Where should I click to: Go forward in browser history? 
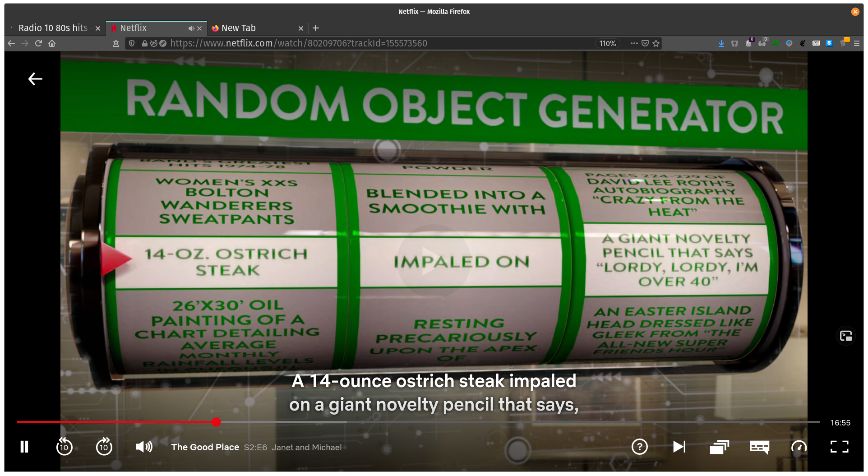[25, 43]
